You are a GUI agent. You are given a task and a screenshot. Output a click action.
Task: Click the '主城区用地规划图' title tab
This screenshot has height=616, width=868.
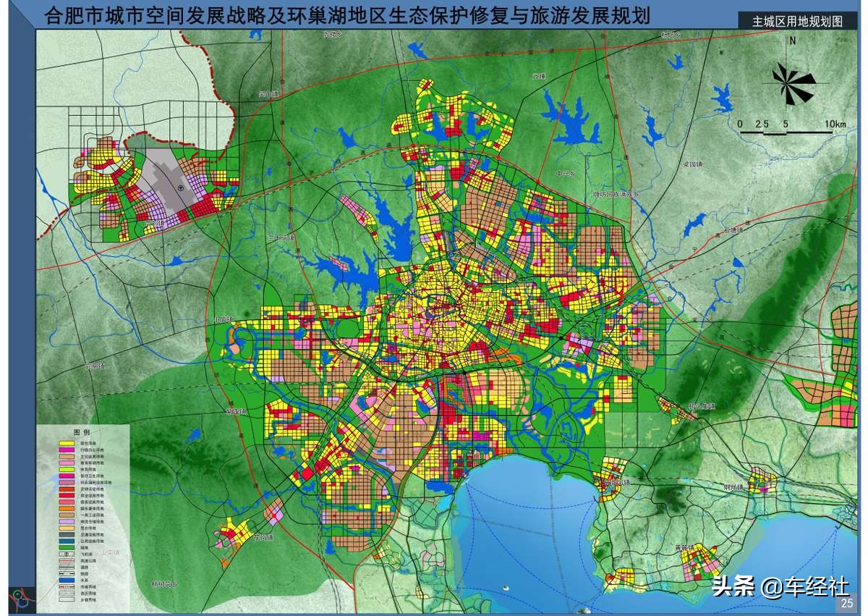[x=797, y=22]
